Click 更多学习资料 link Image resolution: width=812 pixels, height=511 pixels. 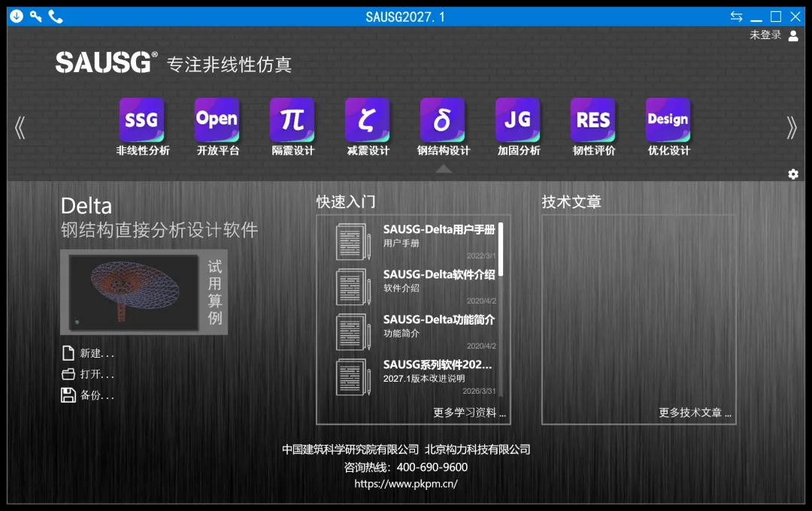point(469,413)
